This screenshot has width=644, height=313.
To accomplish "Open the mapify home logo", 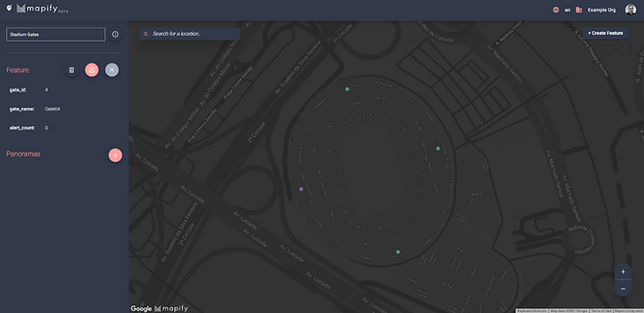I will [42, 9].
